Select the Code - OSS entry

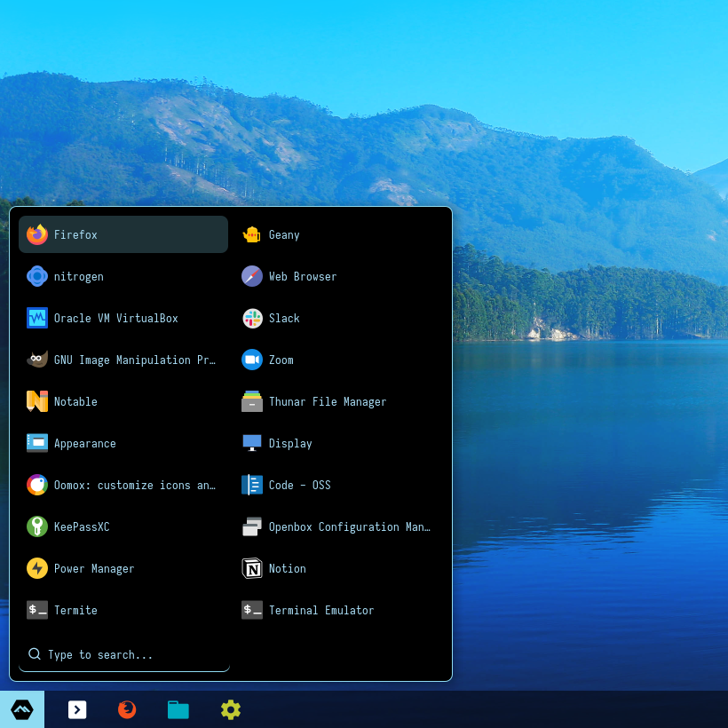point(299,485)
